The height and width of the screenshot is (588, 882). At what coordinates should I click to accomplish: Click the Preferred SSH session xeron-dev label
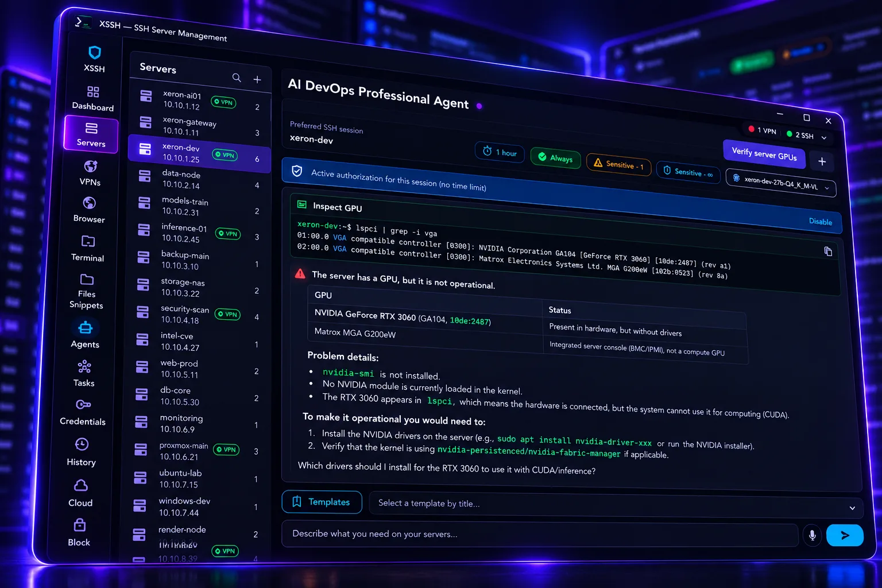pyautogui.click(x=311, y=139)
